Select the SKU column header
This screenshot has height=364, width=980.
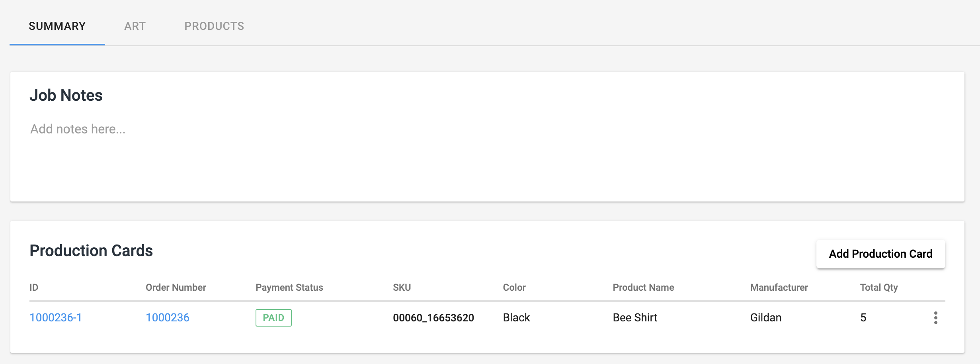click(x=402, y=288)
